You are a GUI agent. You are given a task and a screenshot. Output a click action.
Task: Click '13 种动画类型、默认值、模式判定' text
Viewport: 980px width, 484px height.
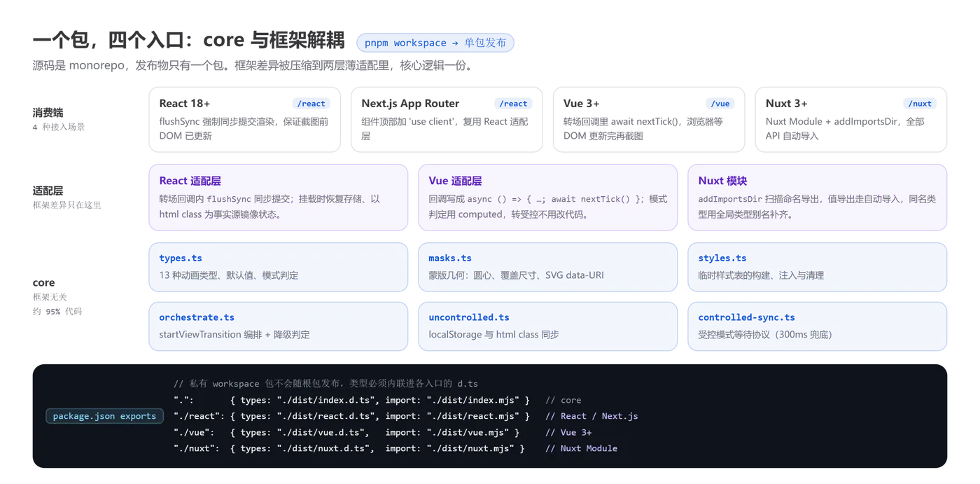229,275
